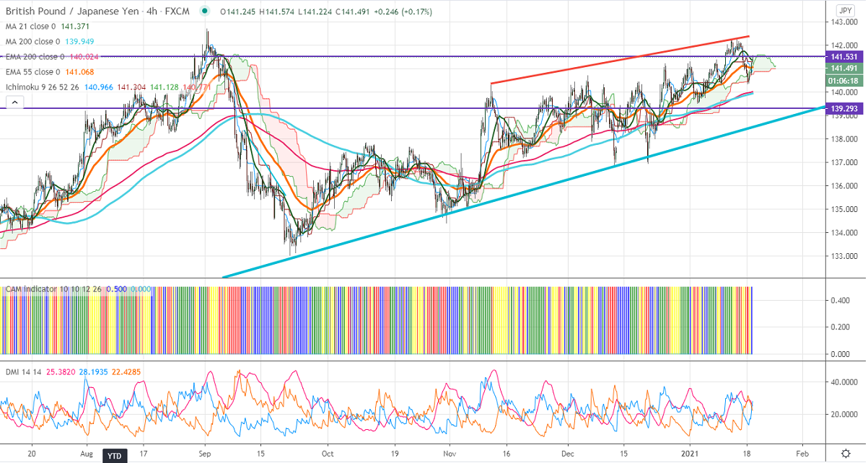This screenshot has height=463, width=868.
Task: Click the CAM legend value 0.500
Action: tap(116, 289)
